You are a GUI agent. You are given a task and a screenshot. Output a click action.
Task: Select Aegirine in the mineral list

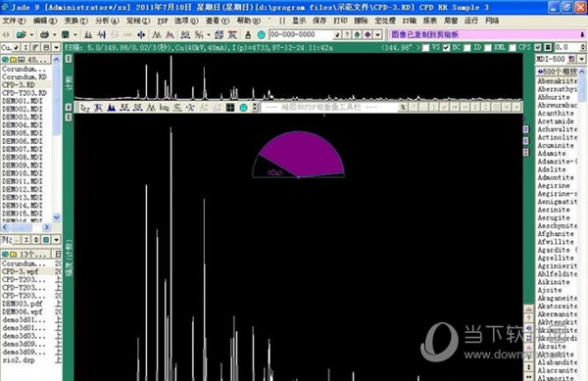point(554,186)
